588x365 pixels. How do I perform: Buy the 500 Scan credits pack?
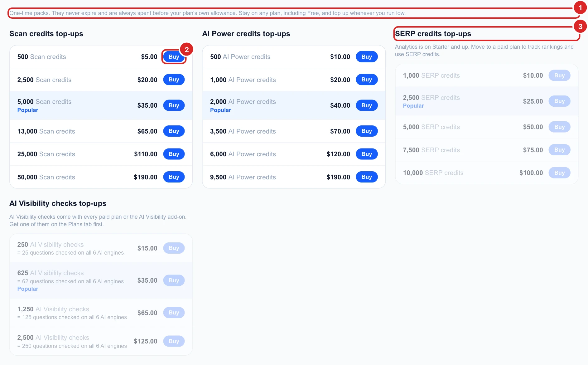pos(174,57)
